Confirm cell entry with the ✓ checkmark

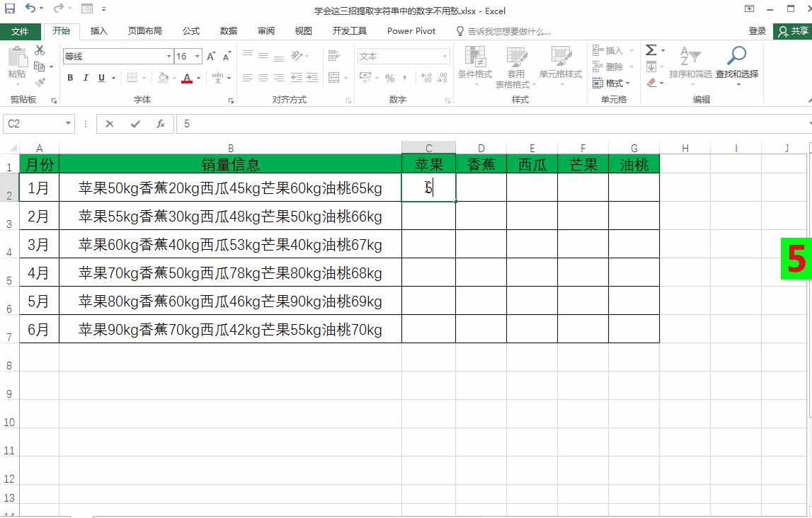click(136, 123)
